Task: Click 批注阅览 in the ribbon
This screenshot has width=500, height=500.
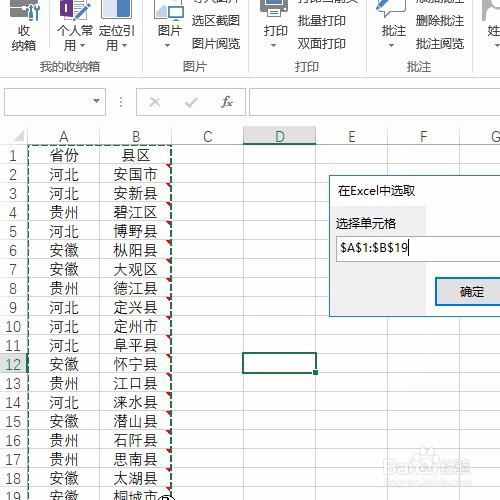Action: click(x=440, y=43)
